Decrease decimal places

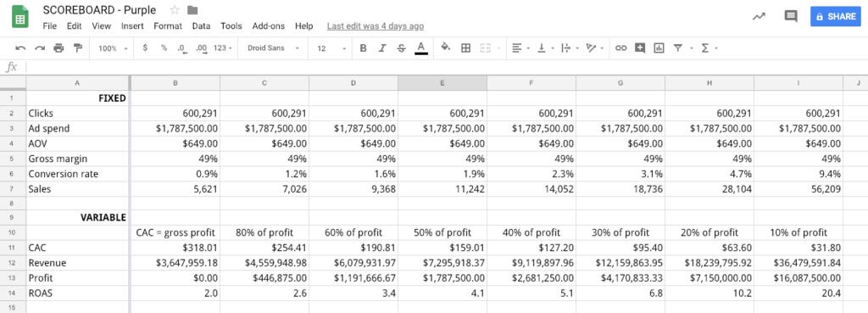[x=181, y=48]
